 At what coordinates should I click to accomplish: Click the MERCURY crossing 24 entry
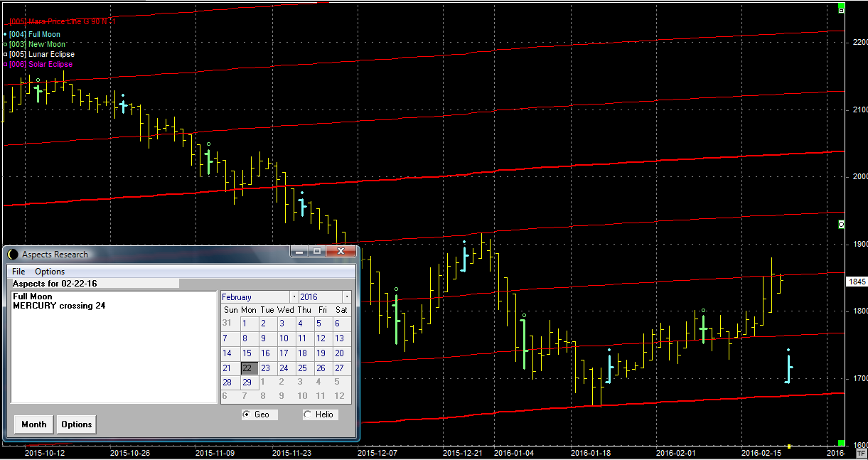[59, 306]
